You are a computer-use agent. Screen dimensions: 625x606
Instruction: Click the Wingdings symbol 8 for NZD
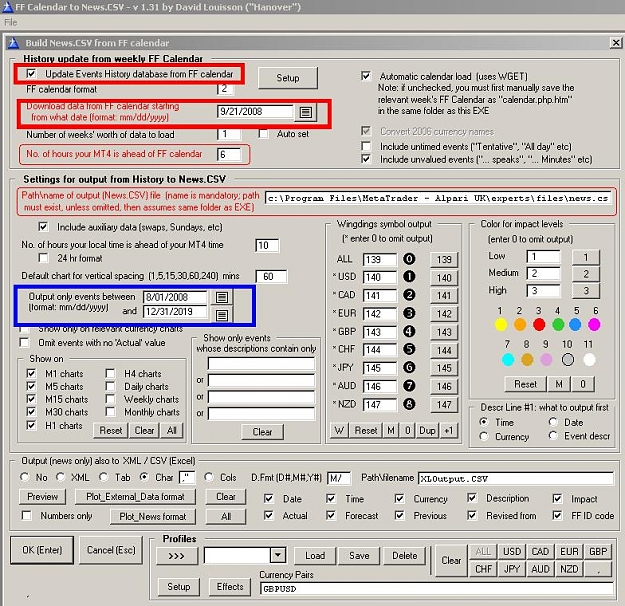pyautogui.click(x=409, y=404)
